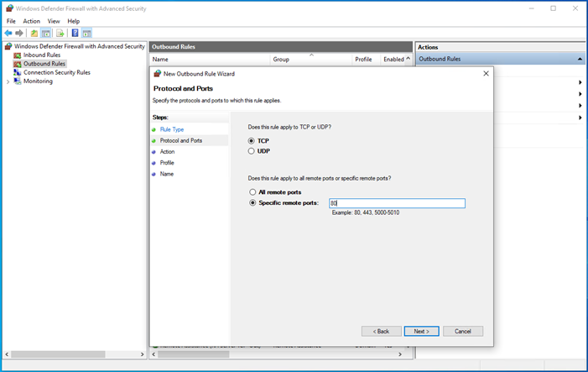Click the app icon in the main title bar

pyautogui.click(x=10, y=8)
